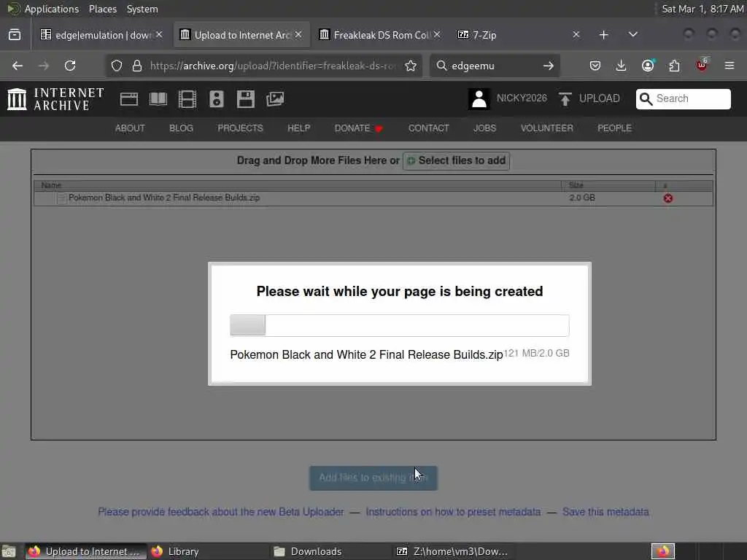The width and height of the screenshot is (747, 560).
Task: Open the Web (Wayback) media icon
Action: point(128,99)
